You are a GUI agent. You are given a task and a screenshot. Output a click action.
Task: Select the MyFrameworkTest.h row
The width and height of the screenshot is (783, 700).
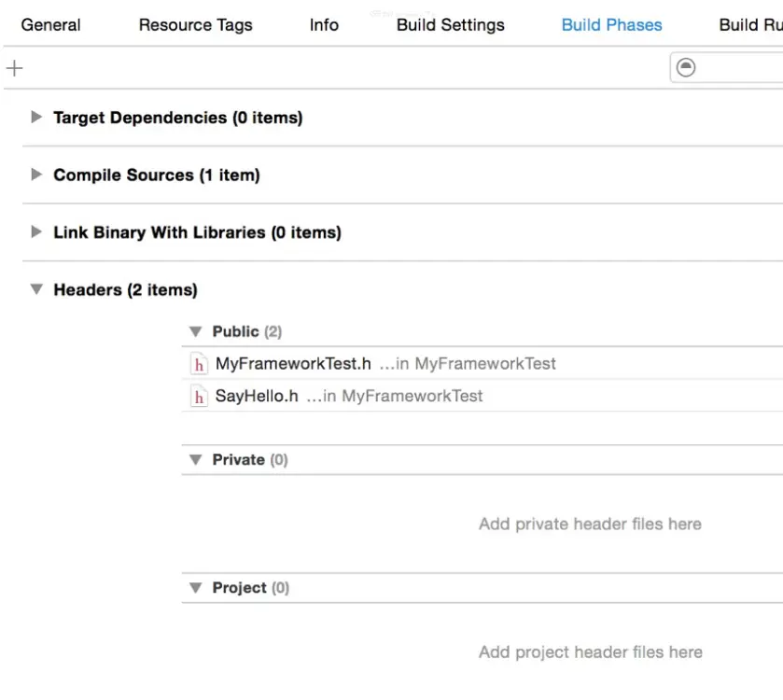pyautogui.click(x=482, y=363)
